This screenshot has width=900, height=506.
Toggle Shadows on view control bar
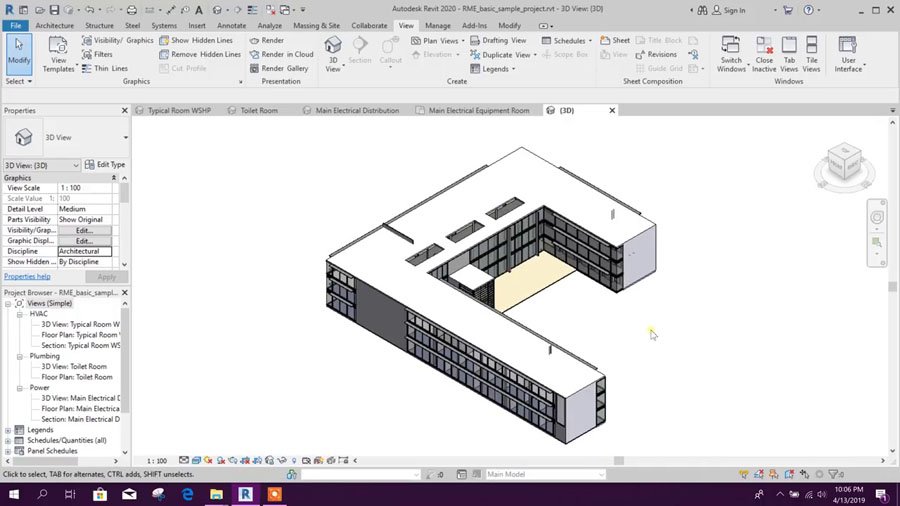tap(221, 460)
